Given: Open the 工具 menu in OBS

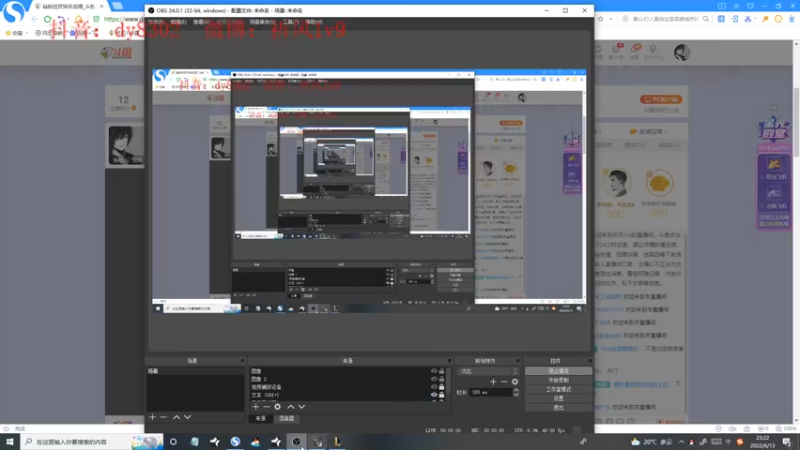Looking at the screenshot, I should click(291, 22).
